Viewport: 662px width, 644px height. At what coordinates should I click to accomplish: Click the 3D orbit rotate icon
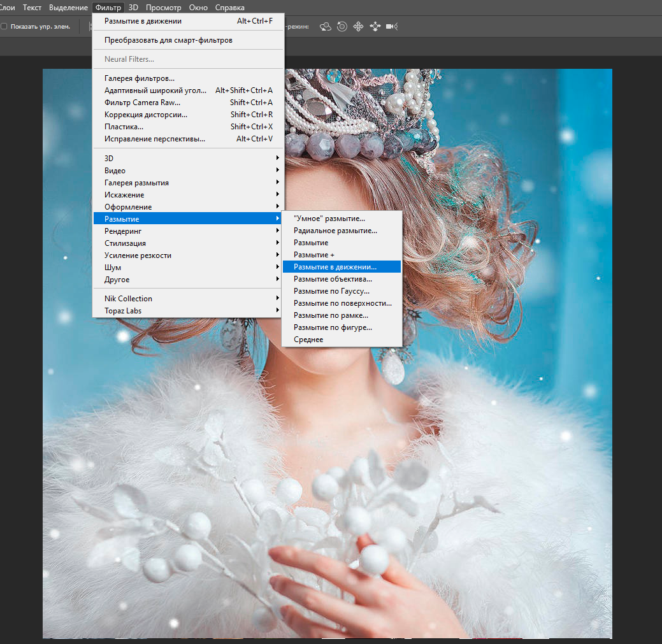(326, 27)
